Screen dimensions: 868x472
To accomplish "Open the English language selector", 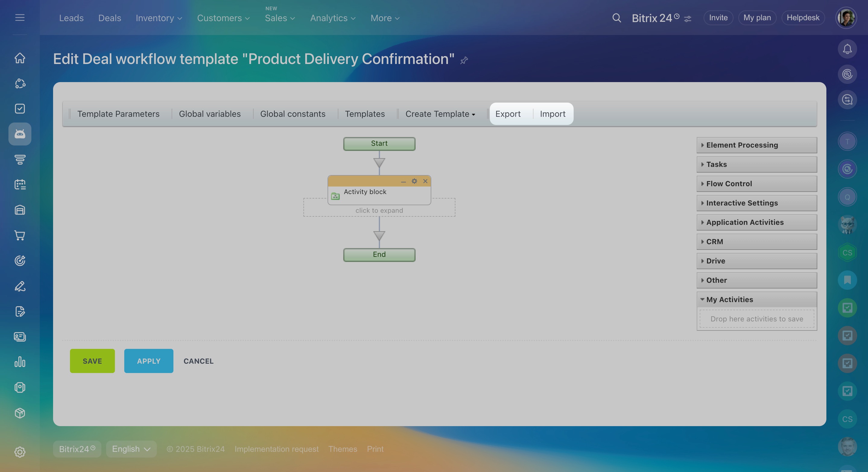I will [131, 449].
